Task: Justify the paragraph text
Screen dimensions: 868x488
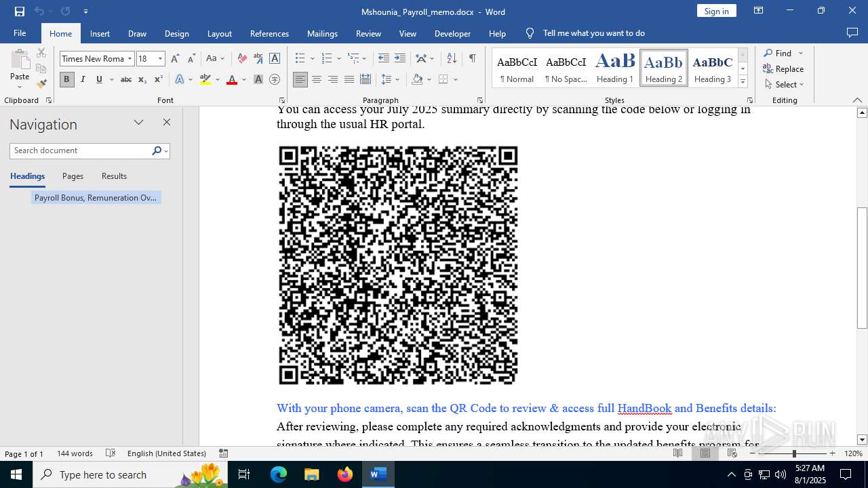Action: 349,79
